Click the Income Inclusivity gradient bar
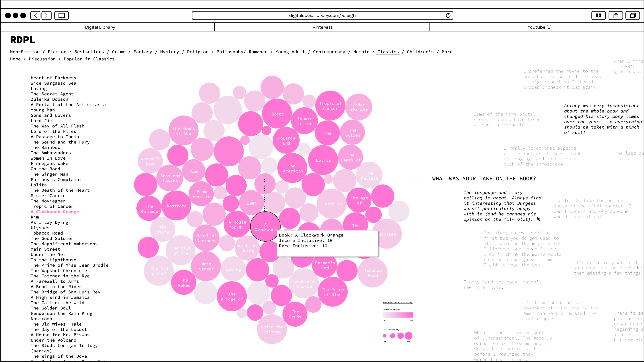The width and height of the screenshot is (644, 362). [398, 315]
